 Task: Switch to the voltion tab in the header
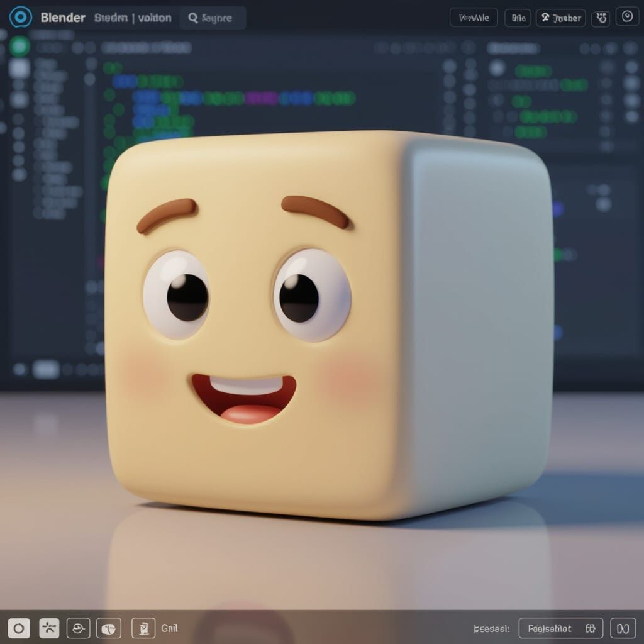tap(155, 18)
